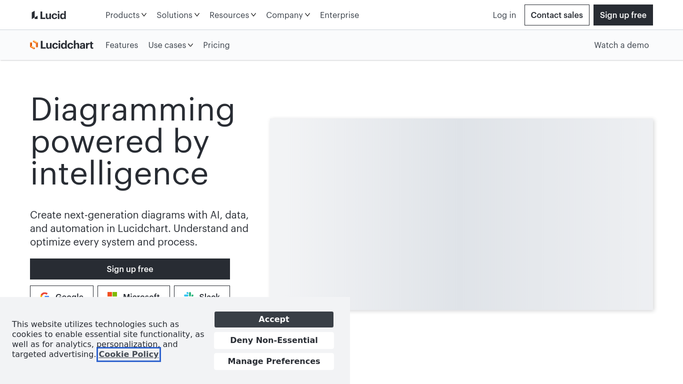Click the large Sign up free button
The height and width of the screenshot is (384, 683).
coord(130,269)
